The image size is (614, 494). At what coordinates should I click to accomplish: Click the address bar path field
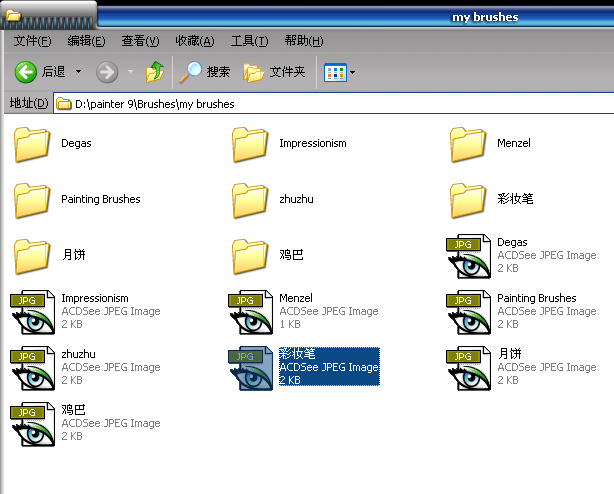(x=333, y=104)
